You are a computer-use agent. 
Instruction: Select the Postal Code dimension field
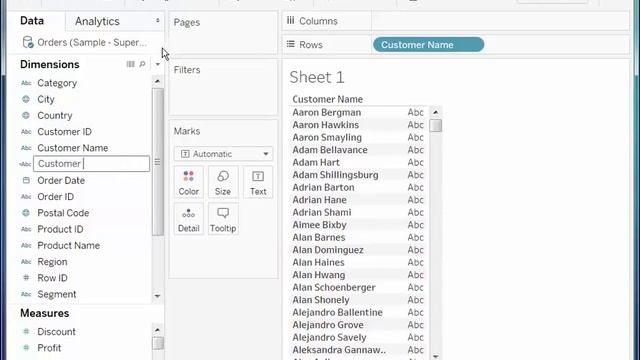click(63, 213)
